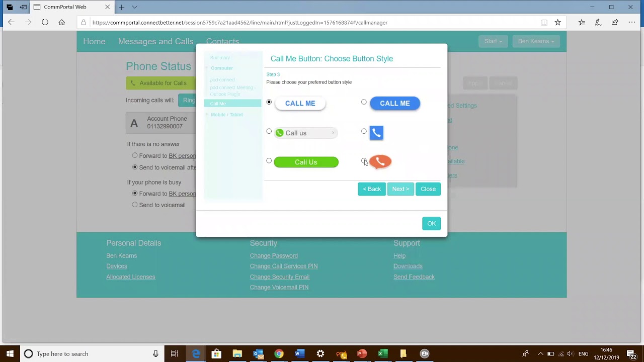Open the notification center icon

click(632, 354)
